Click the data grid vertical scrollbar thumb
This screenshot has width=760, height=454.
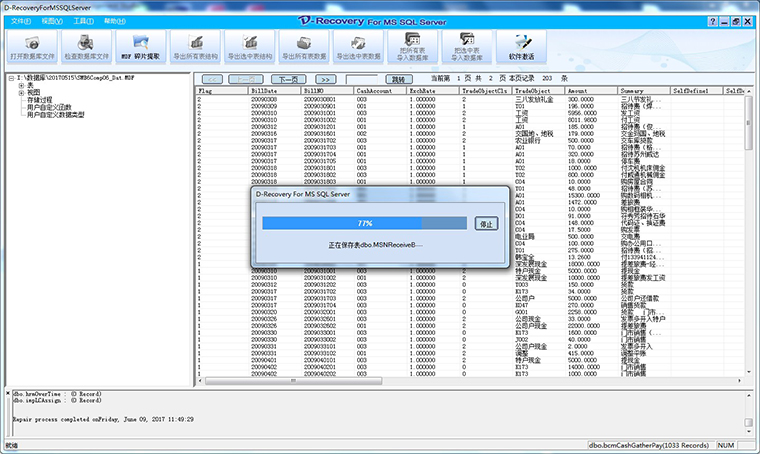(x=748, y=123)
